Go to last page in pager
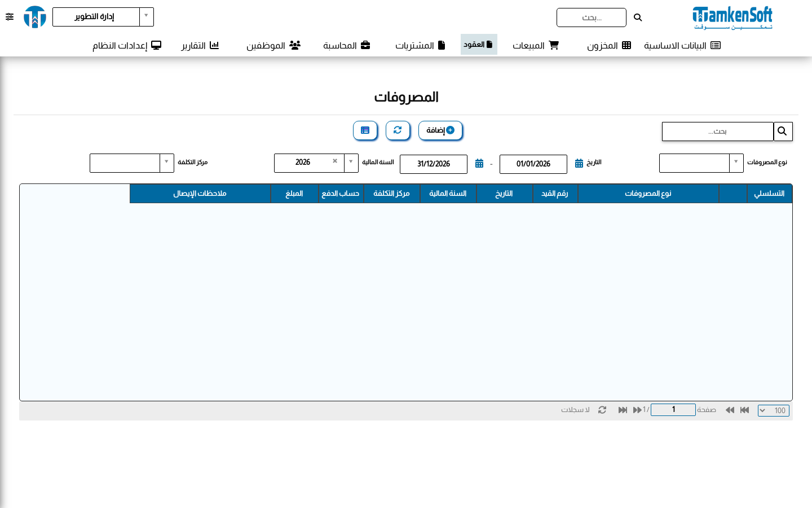The image size is (812, 508). tap(623, 410)
